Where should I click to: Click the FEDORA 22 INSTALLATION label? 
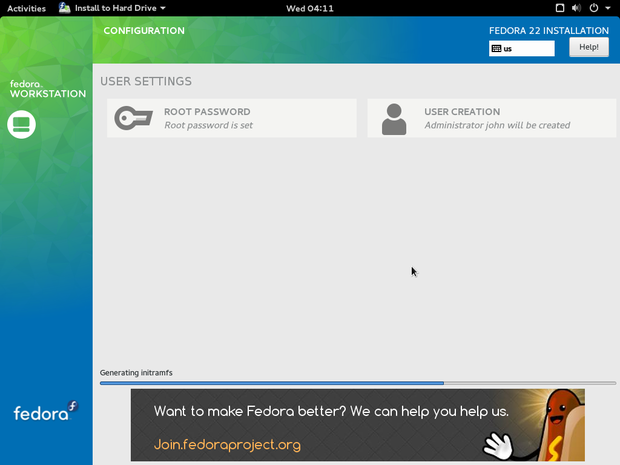coord(549,31)
